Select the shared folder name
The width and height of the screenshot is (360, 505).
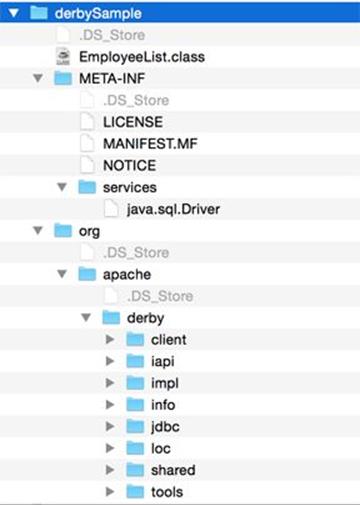tap(173, 470)
